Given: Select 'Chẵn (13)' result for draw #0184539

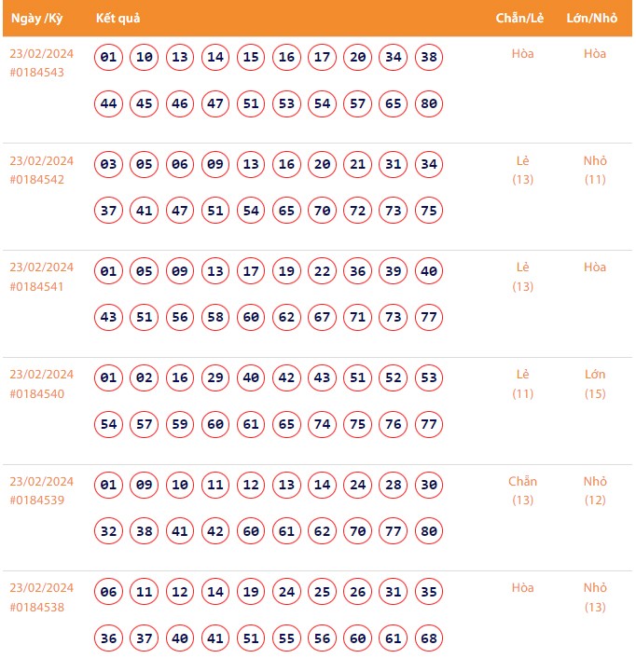Looking at the screenshot, I should [x=523, y=490].
